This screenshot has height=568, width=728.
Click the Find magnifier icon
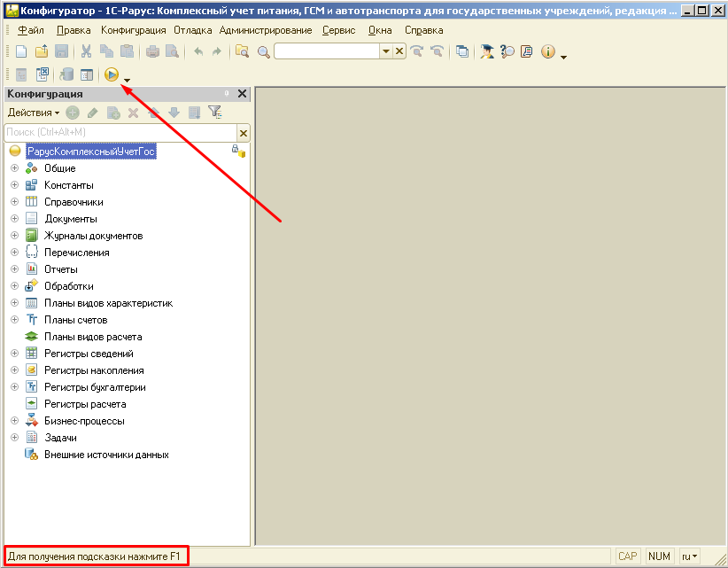pyautogui.click(x=263, y=51)
